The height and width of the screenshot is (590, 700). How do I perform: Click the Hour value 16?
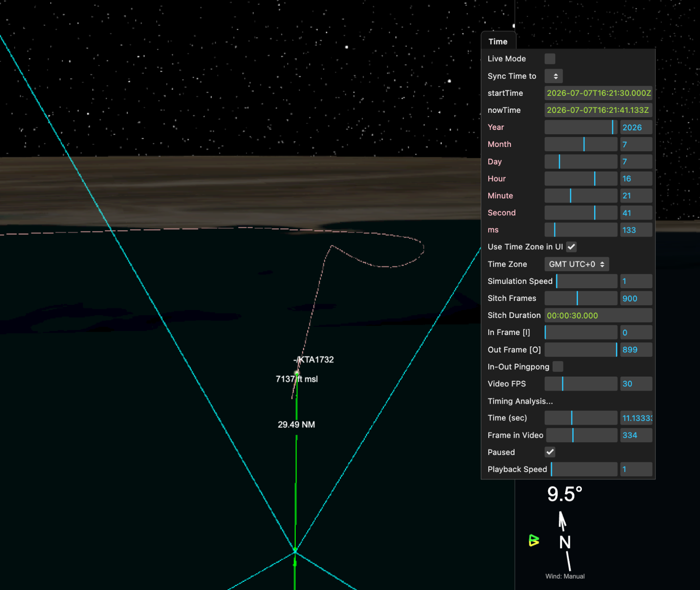pos(636,178)
